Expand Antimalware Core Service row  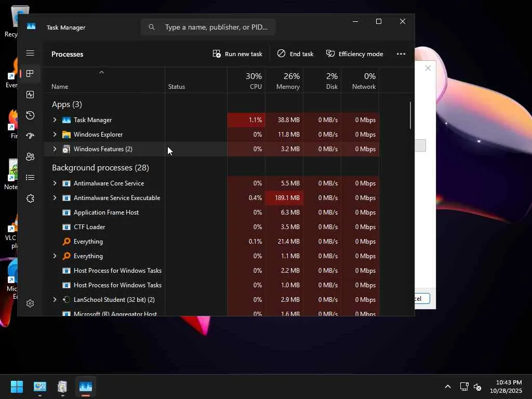55,183
